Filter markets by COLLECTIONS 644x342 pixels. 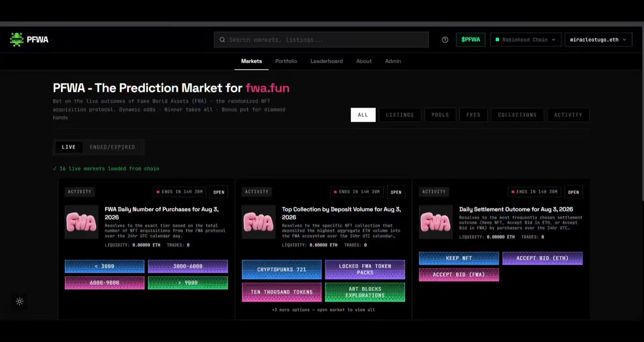click(517, 115)
